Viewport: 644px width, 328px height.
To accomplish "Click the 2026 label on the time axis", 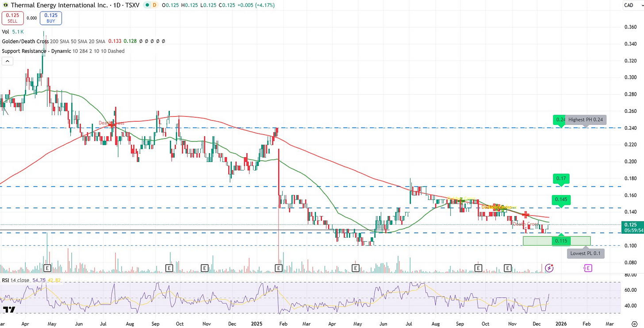I will (562, 324).
